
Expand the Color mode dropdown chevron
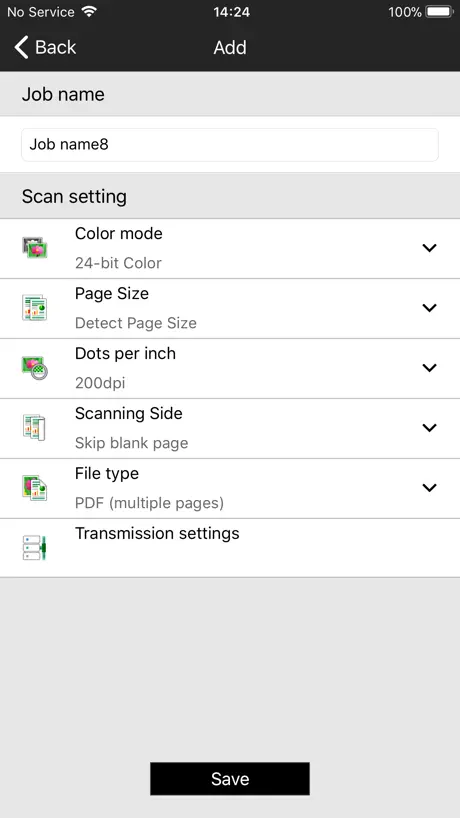click(429, 248)
